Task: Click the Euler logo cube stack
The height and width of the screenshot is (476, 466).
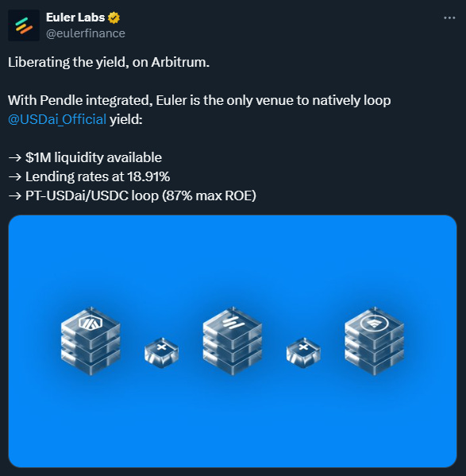Action: click(233, 341)
